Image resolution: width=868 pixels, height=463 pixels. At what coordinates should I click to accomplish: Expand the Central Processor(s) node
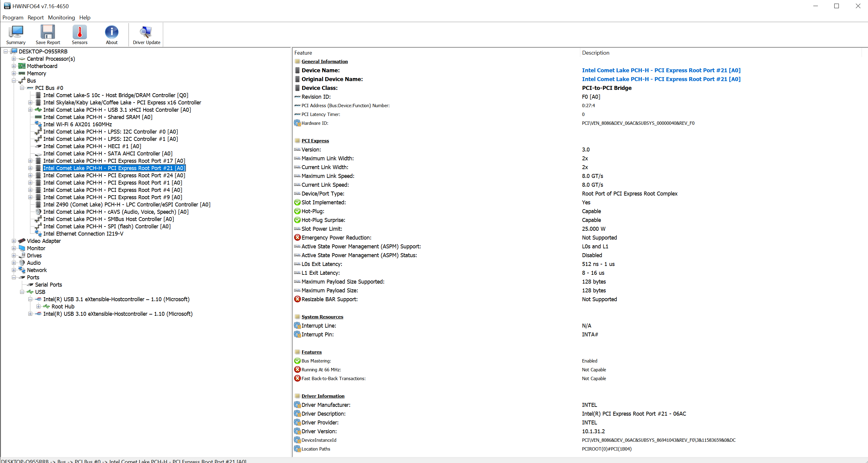(x=14, y=59)
